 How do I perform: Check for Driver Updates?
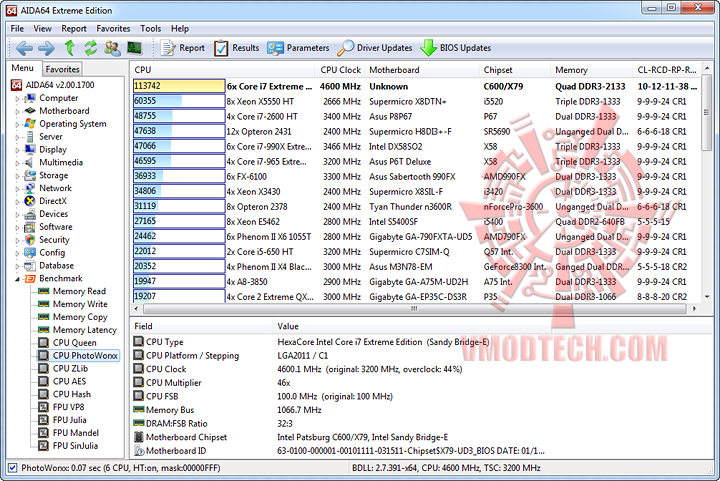(375, 48)
